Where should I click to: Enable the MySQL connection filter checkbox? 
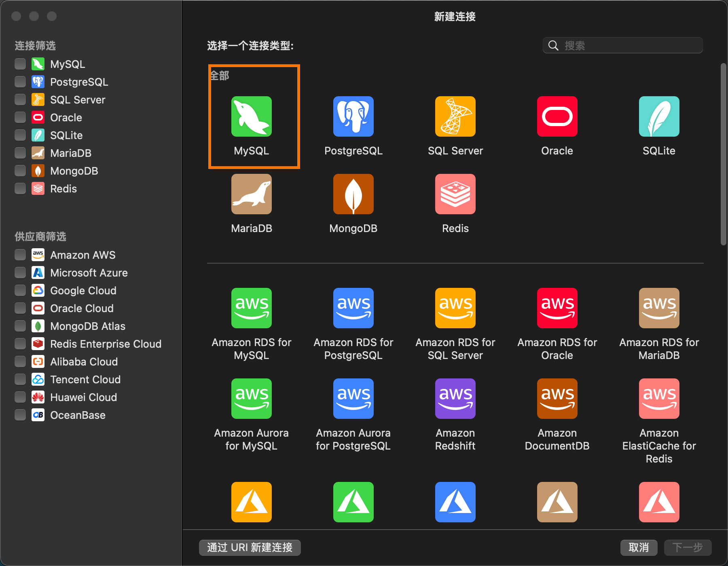[x=20, y=64]
